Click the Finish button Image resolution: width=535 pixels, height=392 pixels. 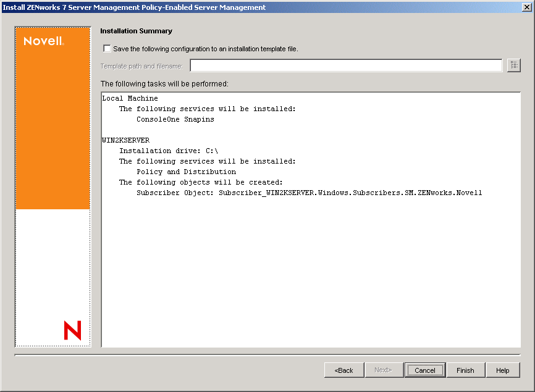(x=466, y=370)
